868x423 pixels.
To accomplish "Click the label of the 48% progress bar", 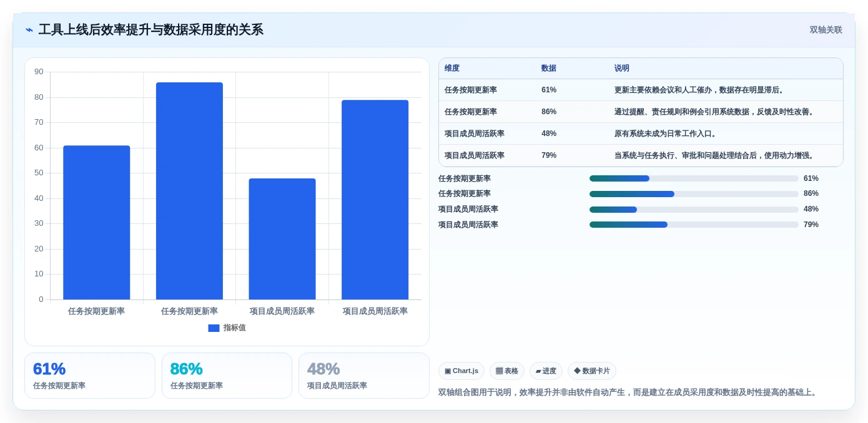I will 468,209.
